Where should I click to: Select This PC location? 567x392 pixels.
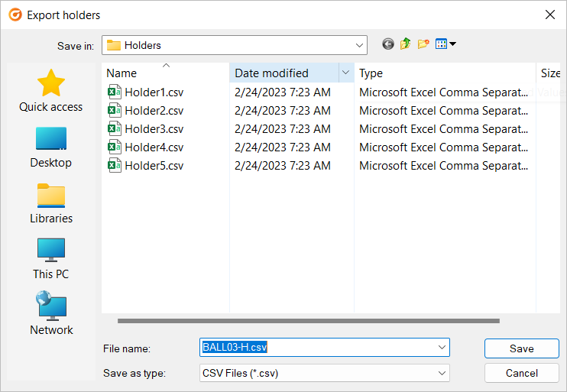pos(51,259)
